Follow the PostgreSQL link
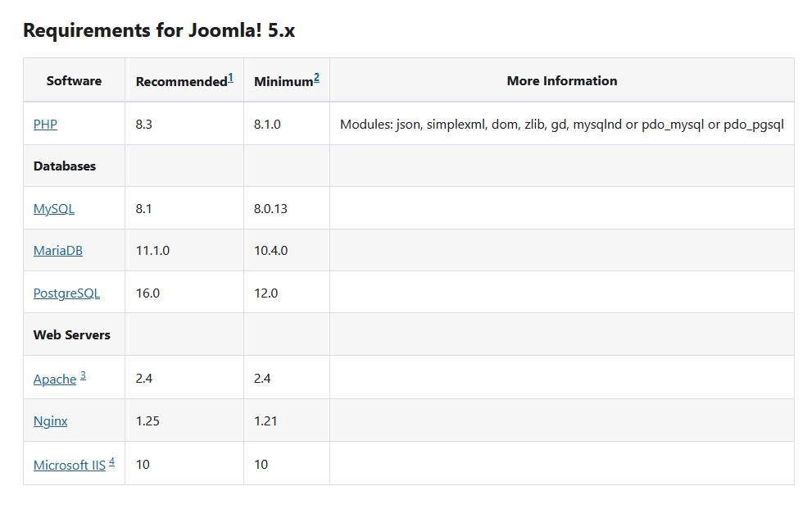Image resolution: width=812 pixels, height=509 pixels. pyautogui.click(x=66, y=293)
